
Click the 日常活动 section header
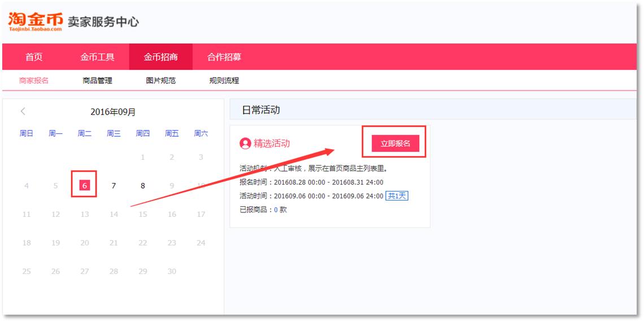point(261,110)
